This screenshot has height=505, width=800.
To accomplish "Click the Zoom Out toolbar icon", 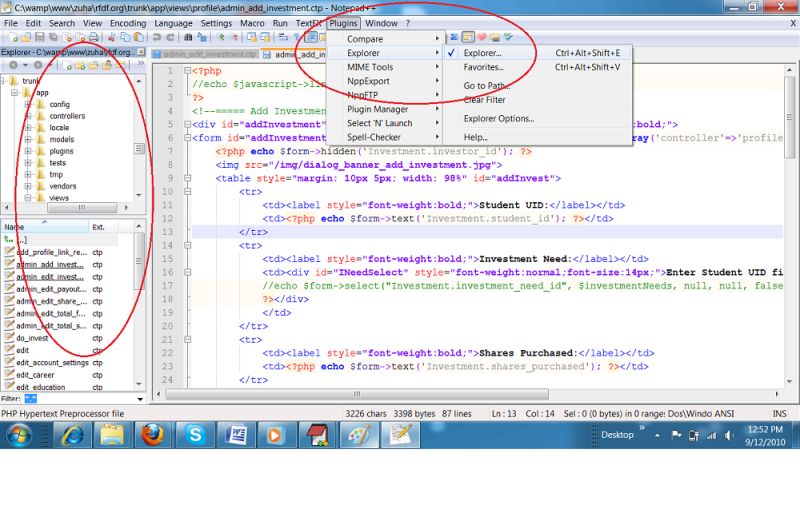I will coord(235,37).
